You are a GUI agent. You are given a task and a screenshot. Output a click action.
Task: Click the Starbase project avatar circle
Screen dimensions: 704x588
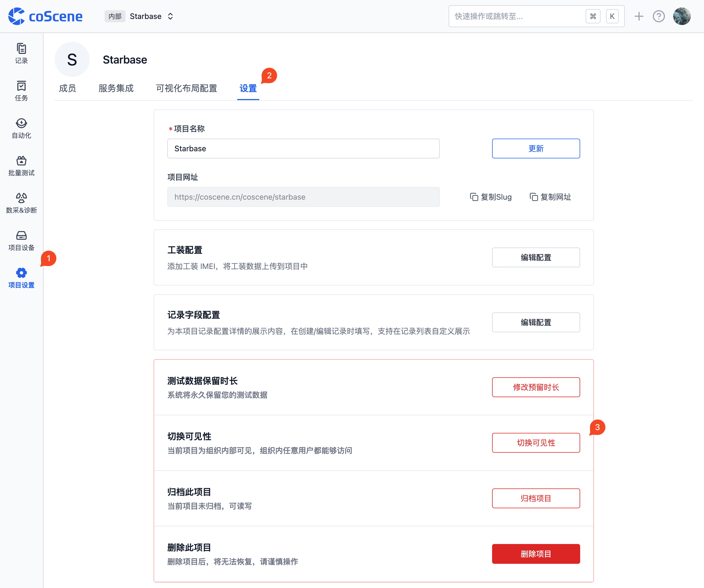(72, 60)
